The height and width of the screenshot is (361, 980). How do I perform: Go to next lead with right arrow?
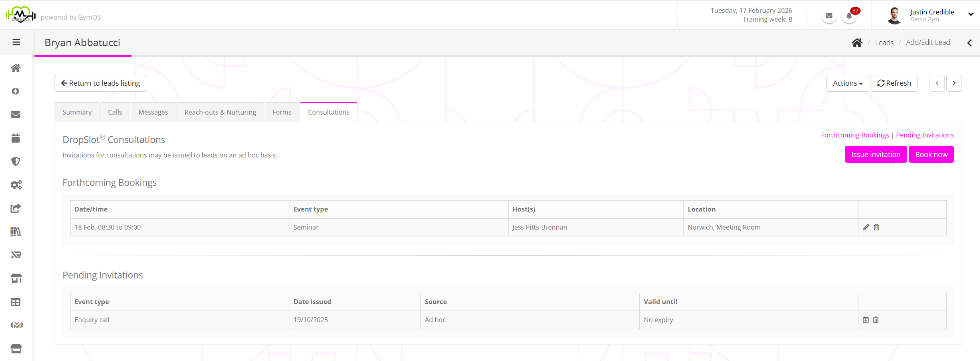(954, 83)
